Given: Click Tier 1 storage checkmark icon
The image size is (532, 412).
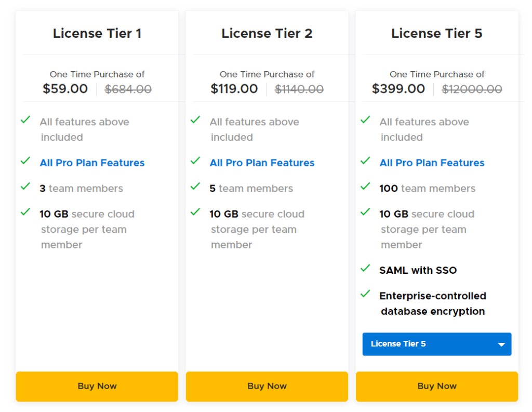Looking at the screenshot, I should pyautogui.click(x=25, y=211).
